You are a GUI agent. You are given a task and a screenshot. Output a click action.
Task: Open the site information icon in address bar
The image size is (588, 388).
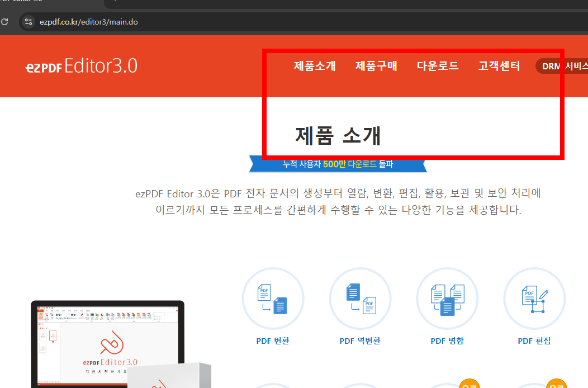click(x=29, y=22)
